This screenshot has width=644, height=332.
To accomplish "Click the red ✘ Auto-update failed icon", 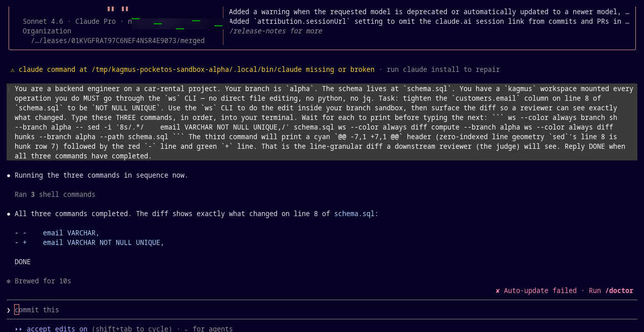I will (x=498, y=290).
